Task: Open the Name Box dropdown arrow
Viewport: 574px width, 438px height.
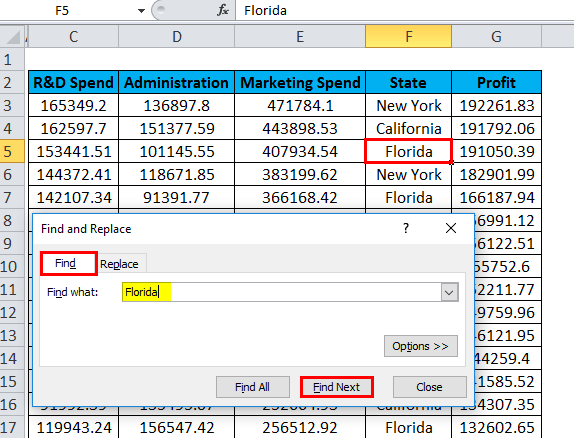Action: coord(141,11)
